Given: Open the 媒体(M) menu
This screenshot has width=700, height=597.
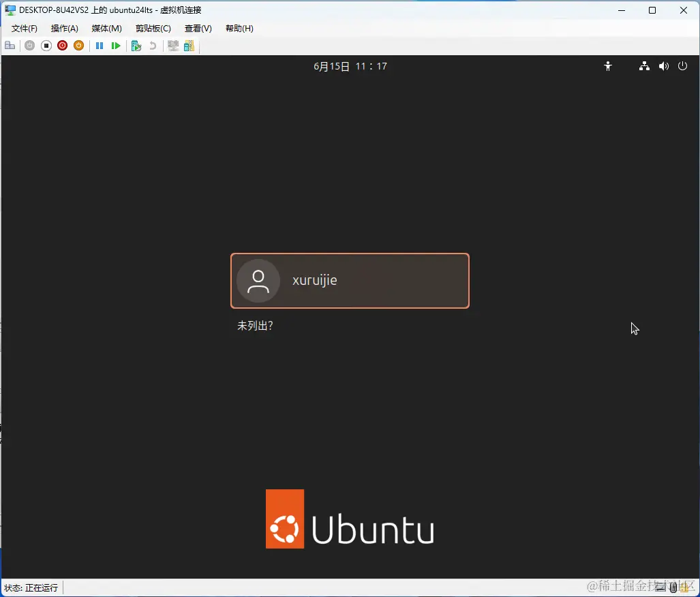Looking at the screenshot, I should point(107,29).
